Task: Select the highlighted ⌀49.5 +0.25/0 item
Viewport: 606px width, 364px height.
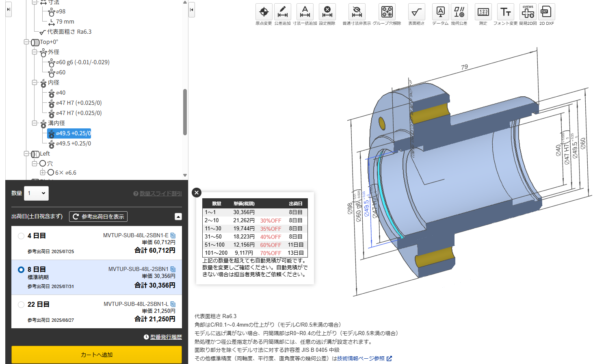Action: tap(69, 133)
